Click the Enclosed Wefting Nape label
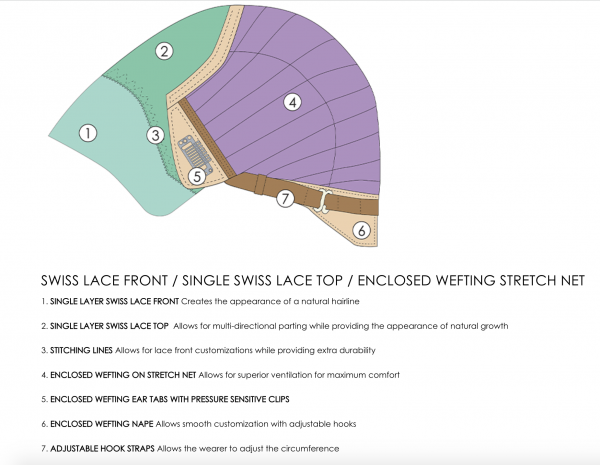Screen dimensions: 600x465 pyautogui.click(x=102, y=424)
